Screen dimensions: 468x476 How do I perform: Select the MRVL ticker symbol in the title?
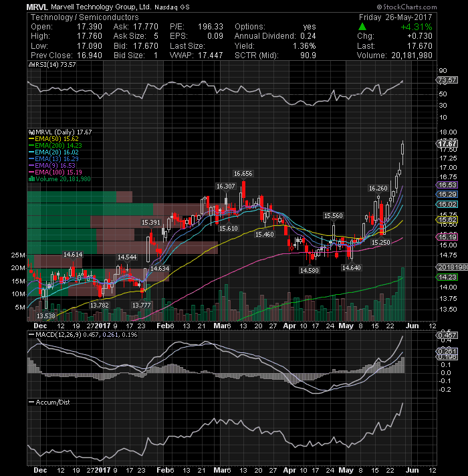pos(37,7)
